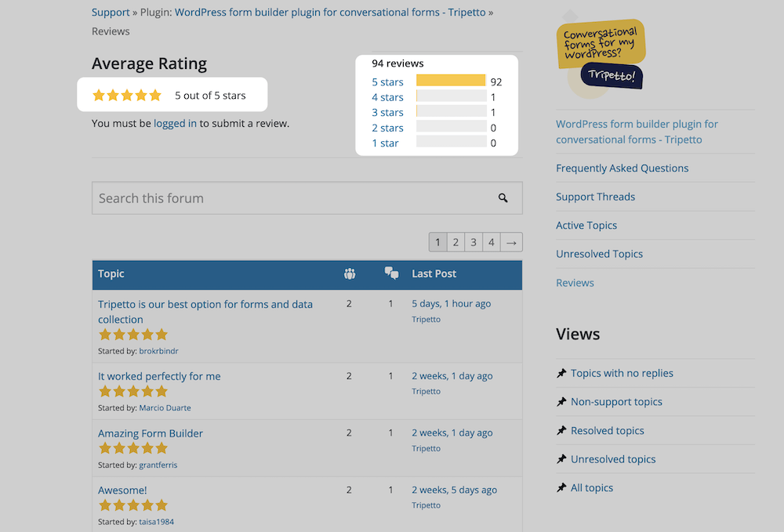Click the pin icon beside Unresolved topics view
This screenshot has height=532, width=784.
click(561, 459)
